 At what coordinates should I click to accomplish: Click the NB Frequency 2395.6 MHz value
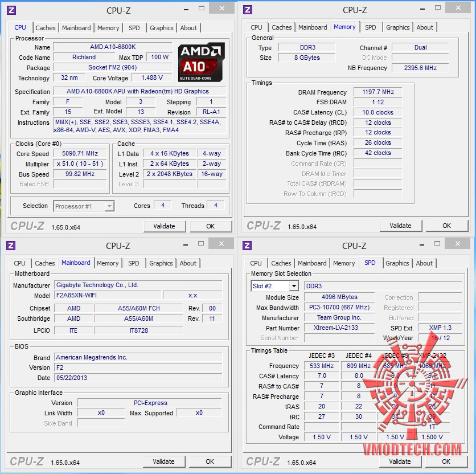[x=420, y=68]
